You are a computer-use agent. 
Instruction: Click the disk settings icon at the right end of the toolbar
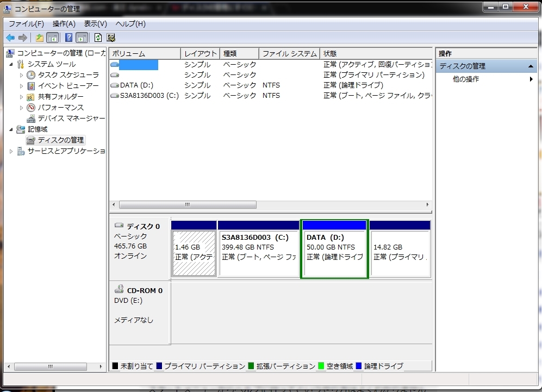coord(111,38)
